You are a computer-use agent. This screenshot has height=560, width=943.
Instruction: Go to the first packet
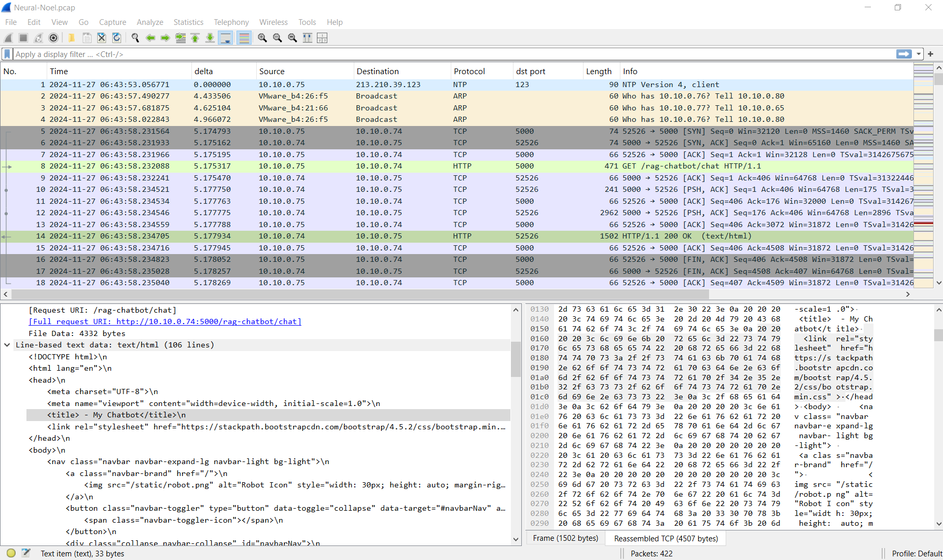point(195,38)
